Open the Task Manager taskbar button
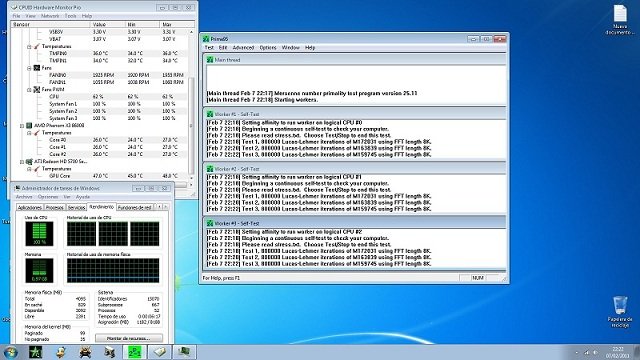The height and width of the screenshot is (360, 640). point(184,352)
